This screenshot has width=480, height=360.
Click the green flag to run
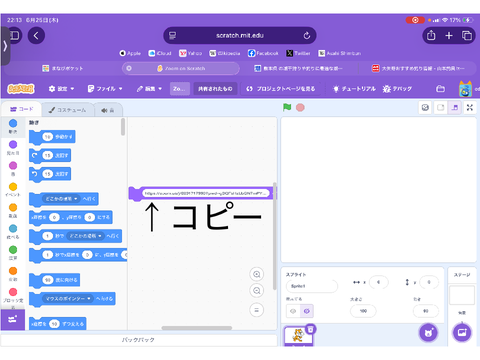click(287, 107)
